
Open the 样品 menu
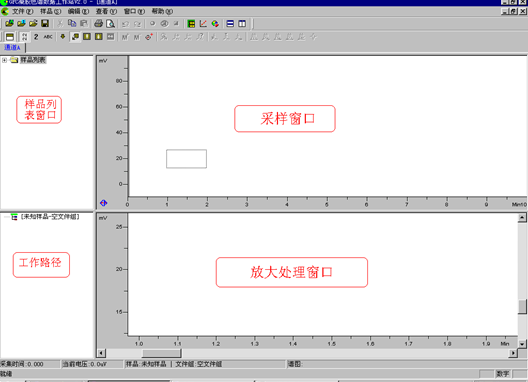pos(51,11)
